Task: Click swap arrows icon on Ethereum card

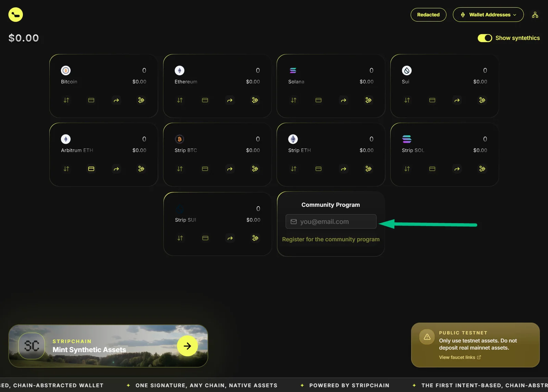Action: click(x=180, y=100)
